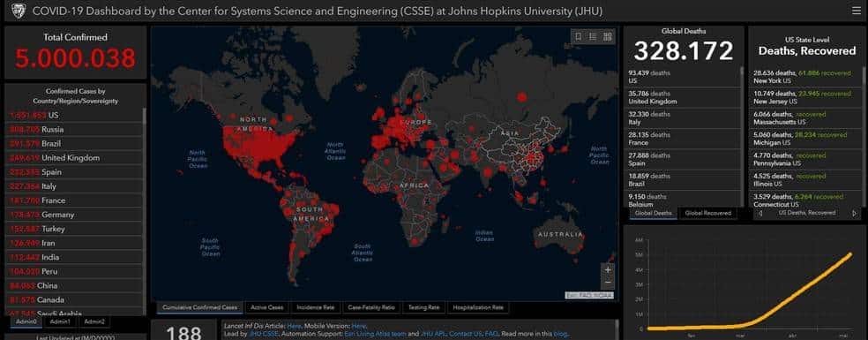Zoom in on the map with plus
This screenshot has width=868, height=340.
click(x=608, y=269)
